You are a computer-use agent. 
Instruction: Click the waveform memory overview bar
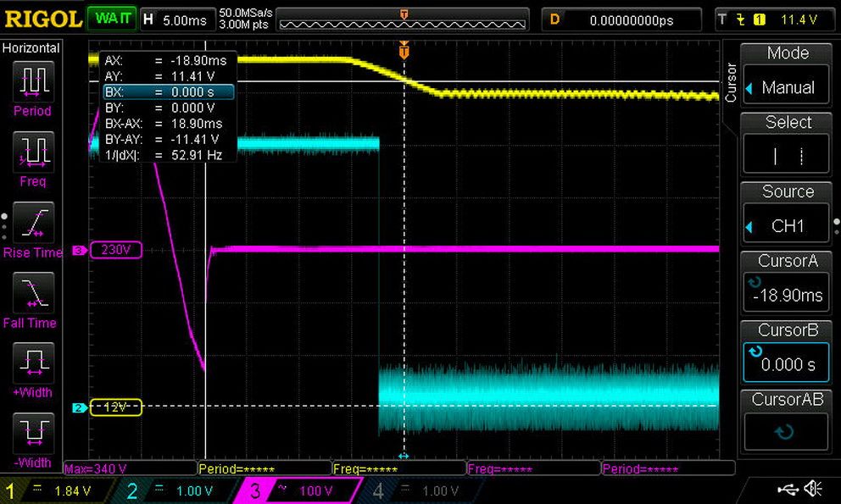[x=402, y=20]
